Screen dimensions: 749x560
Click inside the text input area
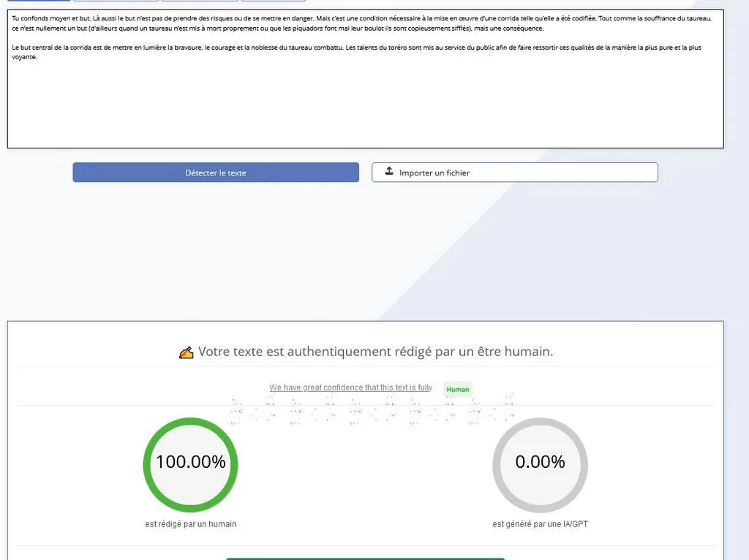(x=366, y=79)
